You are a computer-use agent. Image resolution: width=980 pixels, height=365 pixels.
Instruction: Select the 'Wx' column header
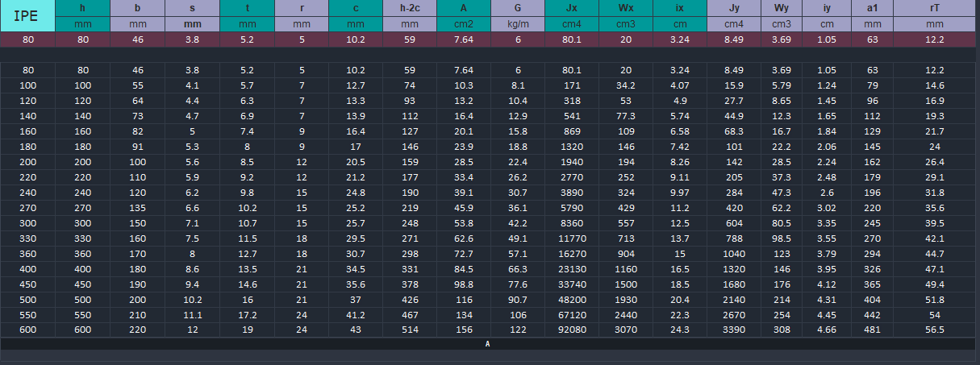tap(626, 8)
